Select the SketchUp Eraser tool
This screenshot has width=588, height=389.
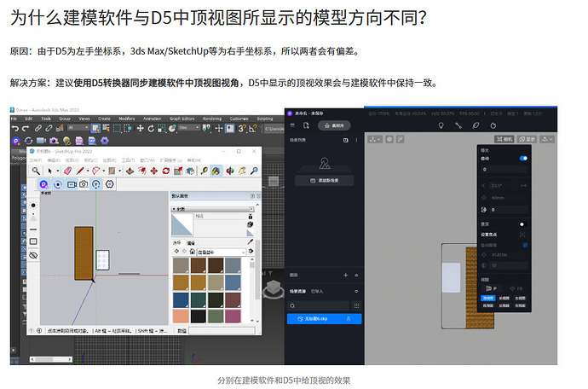point(68,171)
